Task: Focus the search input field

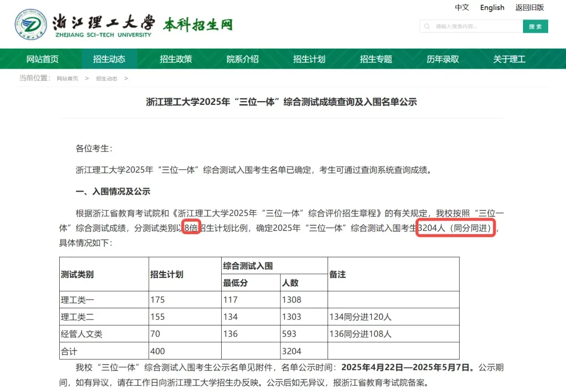Action: tap(471, 26)
